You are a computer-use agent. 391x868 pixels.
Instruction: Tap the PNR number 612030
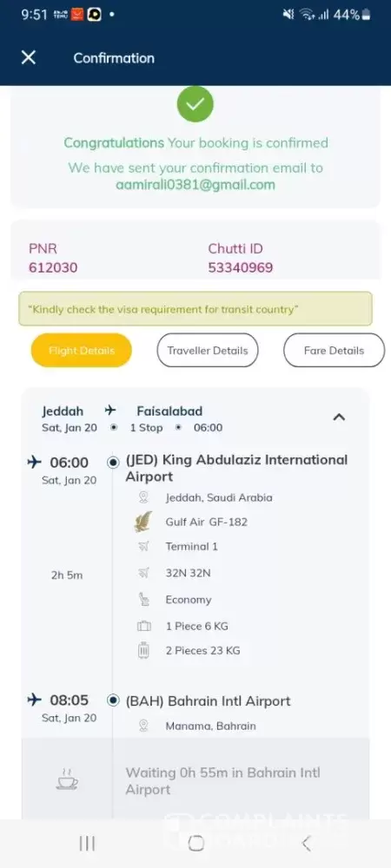(53, 268)
